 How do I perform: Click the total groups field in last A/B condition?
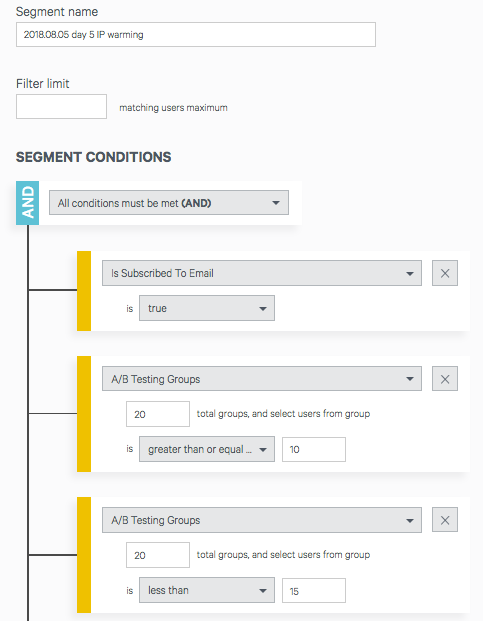point(158,555)
